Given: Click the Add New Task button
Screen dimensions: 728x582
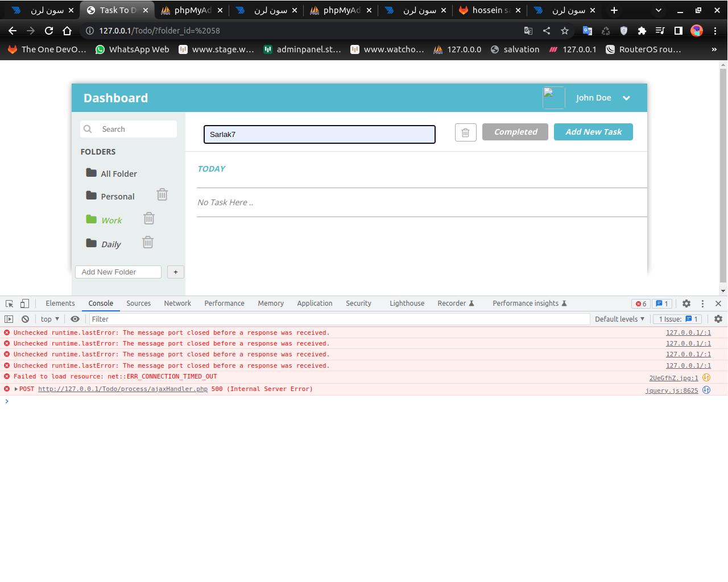Looking at the screenshot, I should [593, 132].
